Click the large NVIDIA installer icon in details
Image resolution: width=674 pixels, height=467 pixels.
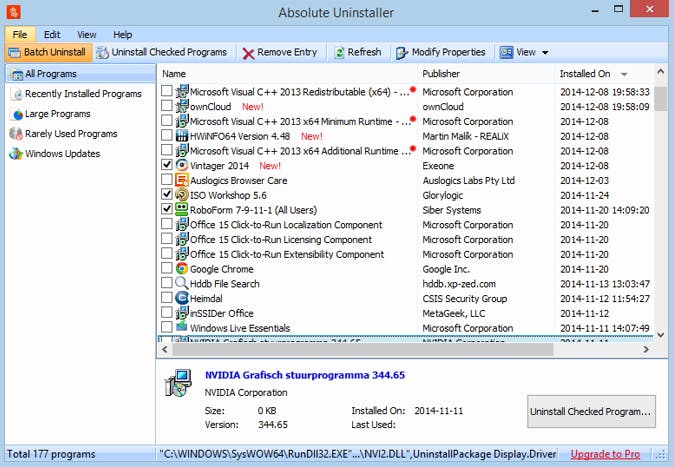point(178,383)
